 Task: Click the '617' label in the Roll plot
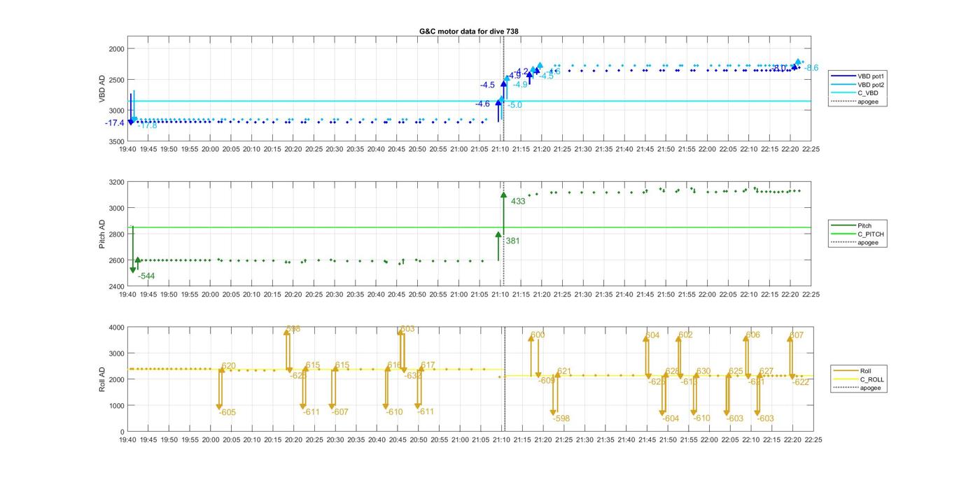(x=428, y=365)
